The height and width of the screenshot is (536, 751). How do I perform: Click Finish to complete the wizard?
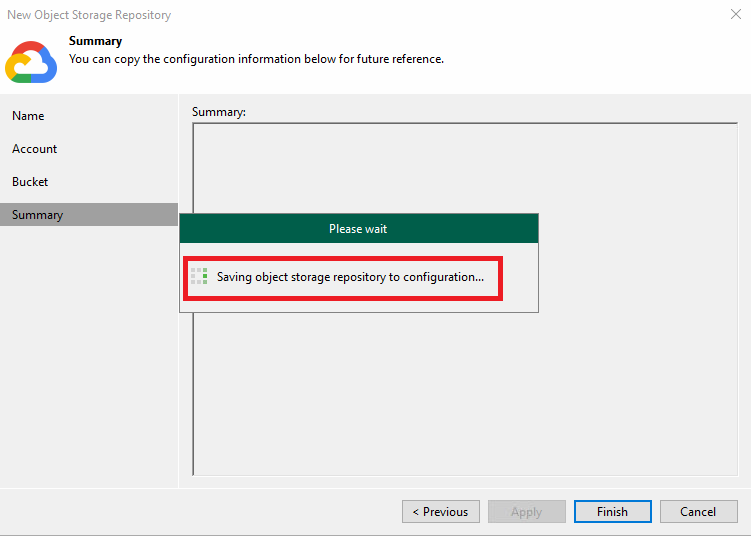[x=613, y=512]
